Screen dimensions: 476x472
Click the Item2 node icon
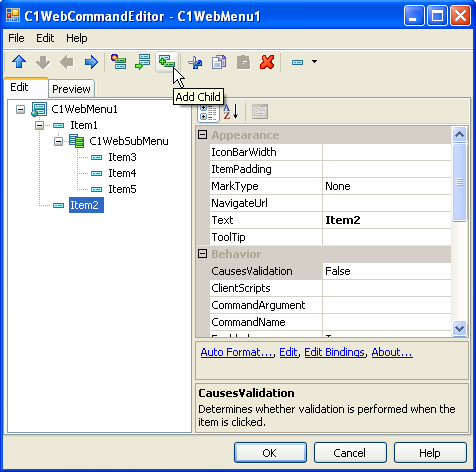58,205
